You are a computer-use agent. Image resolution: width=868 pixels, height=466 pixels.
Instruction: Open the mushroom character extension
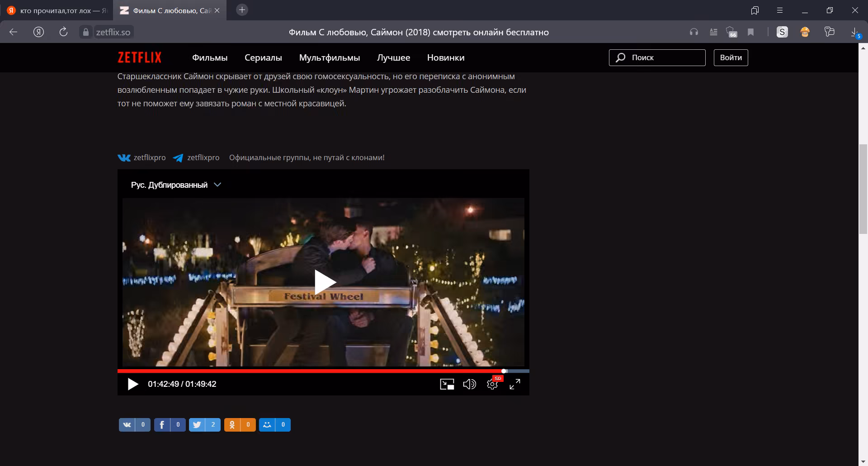click(x=805, y=32)
